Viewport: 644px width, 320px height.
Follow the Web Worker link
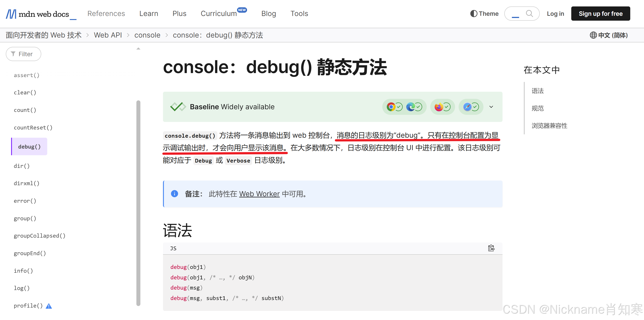pos(259,194)
